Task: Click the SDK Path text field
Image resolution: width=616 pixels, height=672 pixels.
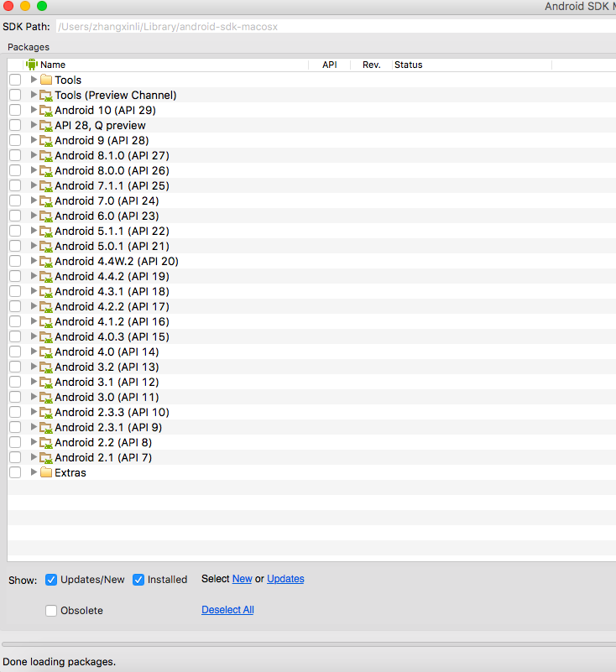Action: [336, 27]
